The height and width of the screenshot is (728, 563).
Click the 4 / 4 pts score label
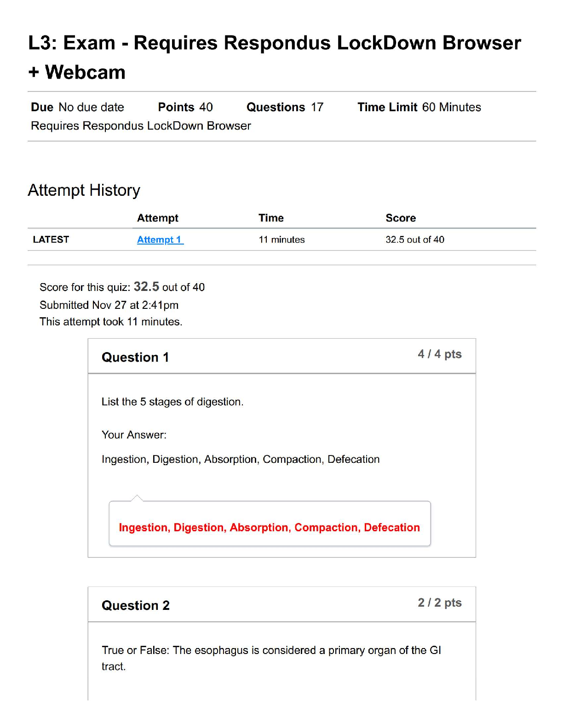(439, 354)
